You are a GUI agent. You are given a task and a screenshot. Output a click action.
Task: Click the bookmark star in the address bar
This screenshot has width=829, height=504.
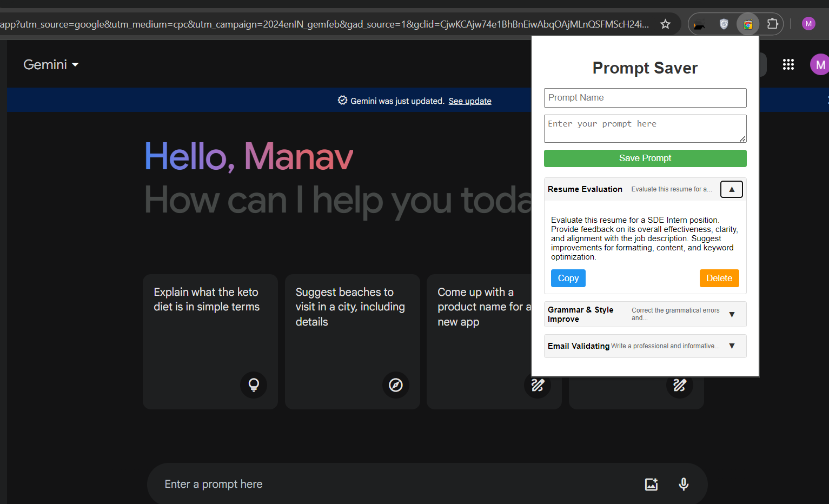[x=665, y=24]
